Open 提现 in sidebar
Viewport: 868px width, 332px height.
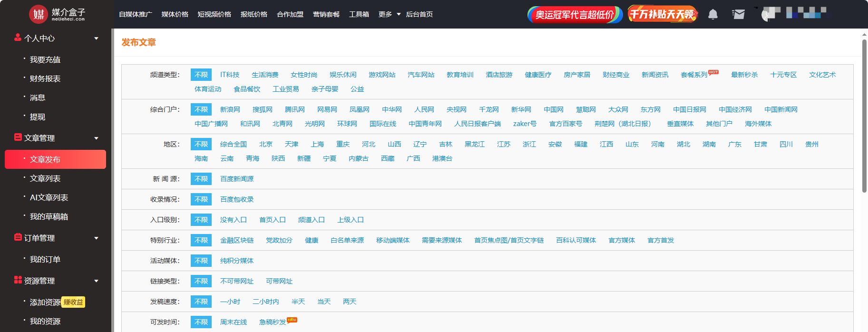pyautogui.click(x=38, y=117)
